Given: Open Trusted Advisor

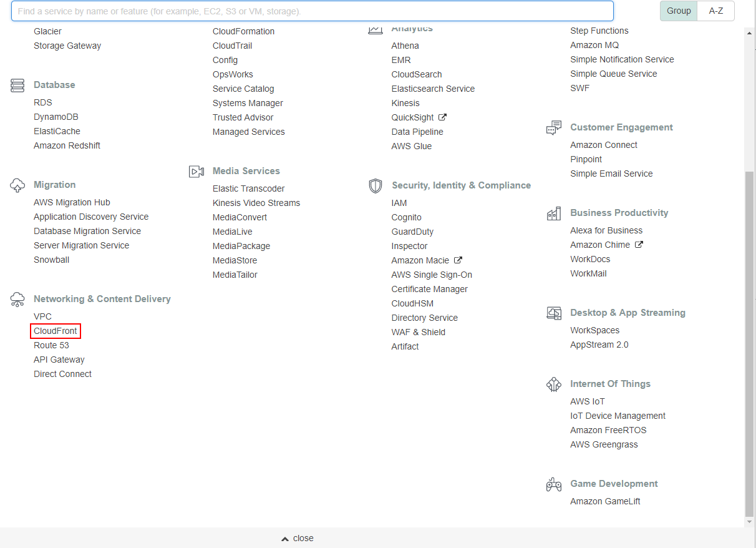Looking at the screenshot, I should pyautogui.click(x=243, y=117).
